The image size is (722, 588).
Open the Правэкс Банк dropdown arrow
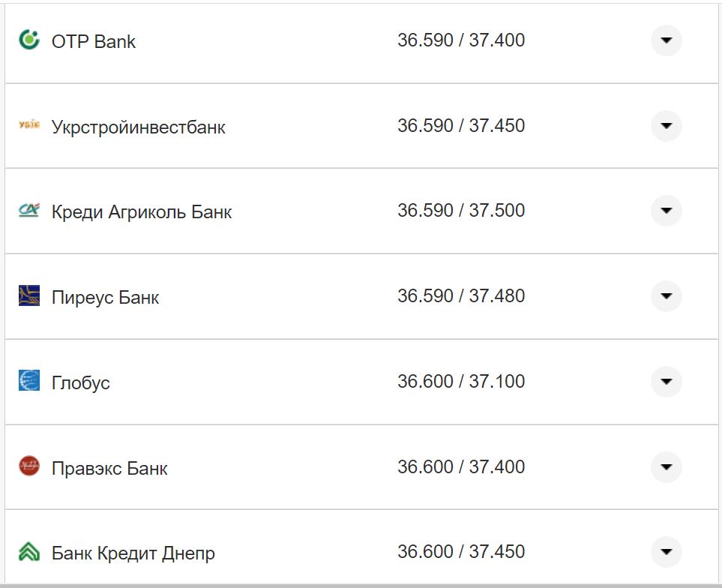coord(666,466)
